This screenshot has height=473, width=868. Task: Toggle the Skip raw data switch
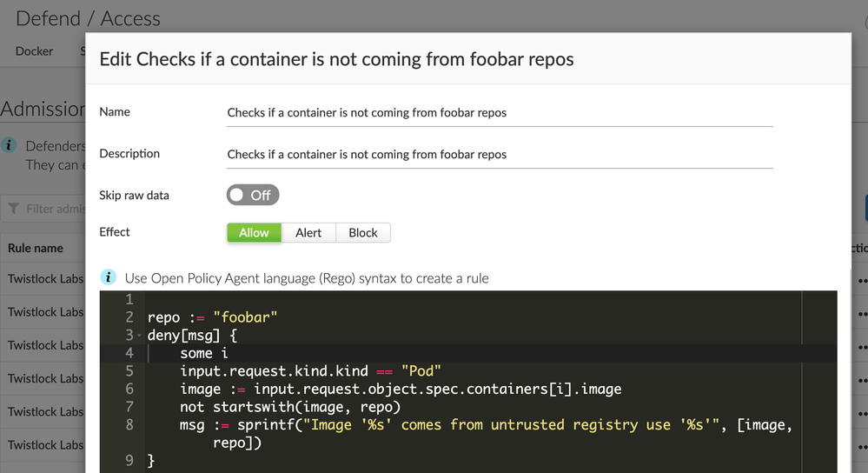253,196
